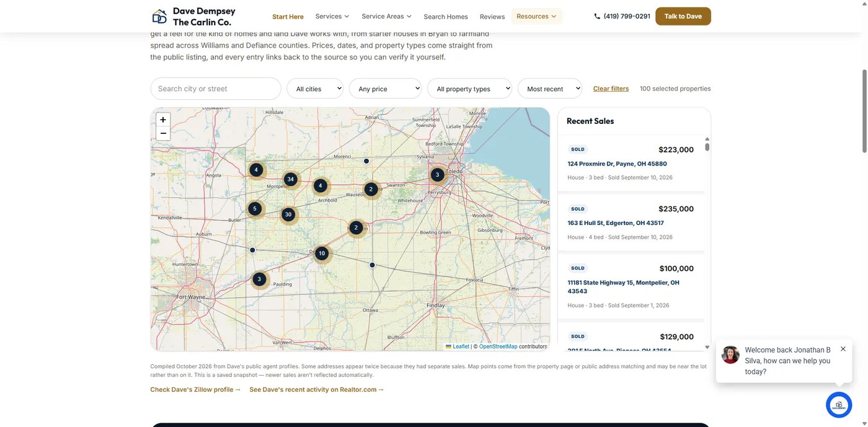Click Recent Sales scroll down arrow
Image resolution: width=868 pixels, height=427 pixels.
pos(707,347)
